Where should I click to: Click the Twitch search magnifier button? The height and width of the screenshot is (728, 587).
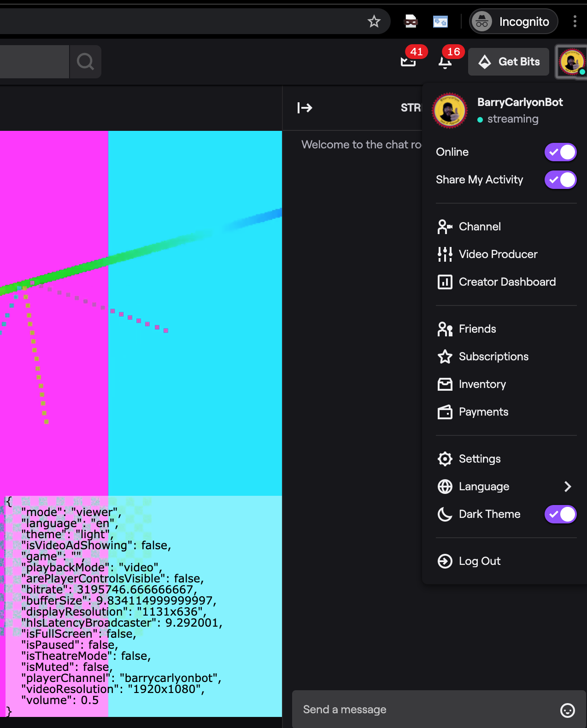pos(85,61)
